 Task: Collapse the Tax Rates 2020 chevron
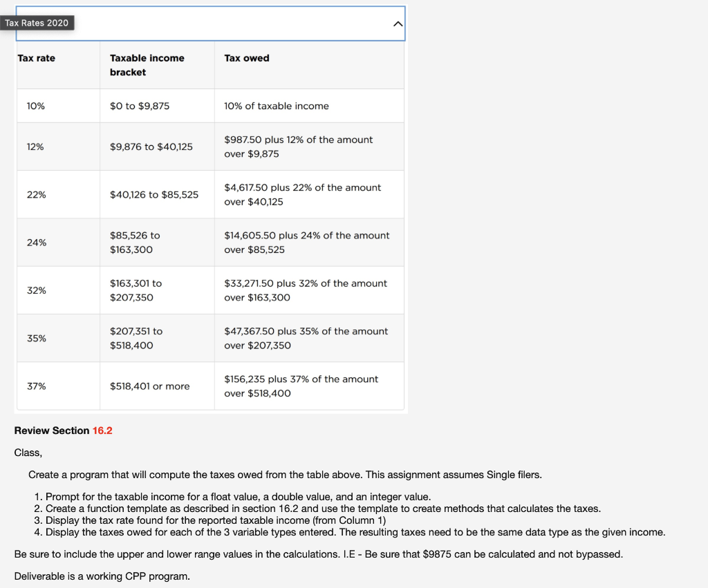pyautogui.click(x=398, y=24)
